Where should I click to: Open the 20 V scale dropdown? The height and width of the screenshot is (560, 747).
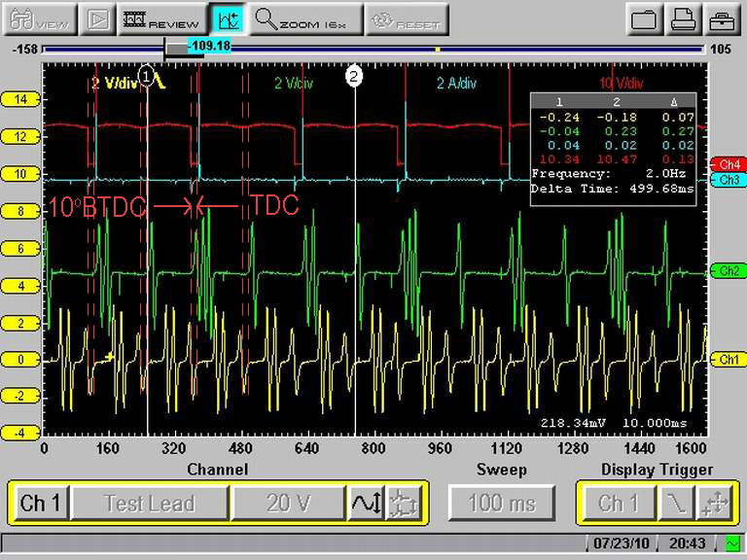click(288, 503)
